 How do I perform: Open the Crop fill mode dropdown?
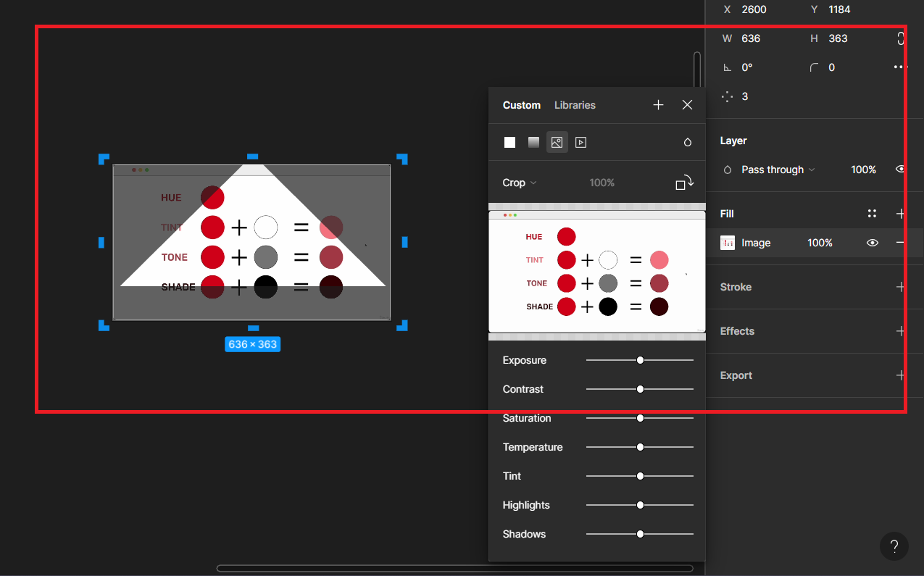point(520,183)
